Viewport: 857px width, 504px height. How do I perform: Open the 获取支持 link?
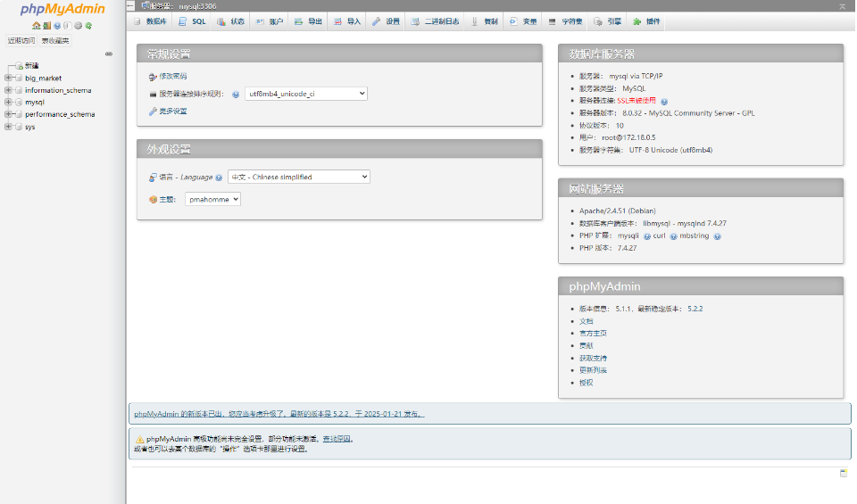pos(593,359)
